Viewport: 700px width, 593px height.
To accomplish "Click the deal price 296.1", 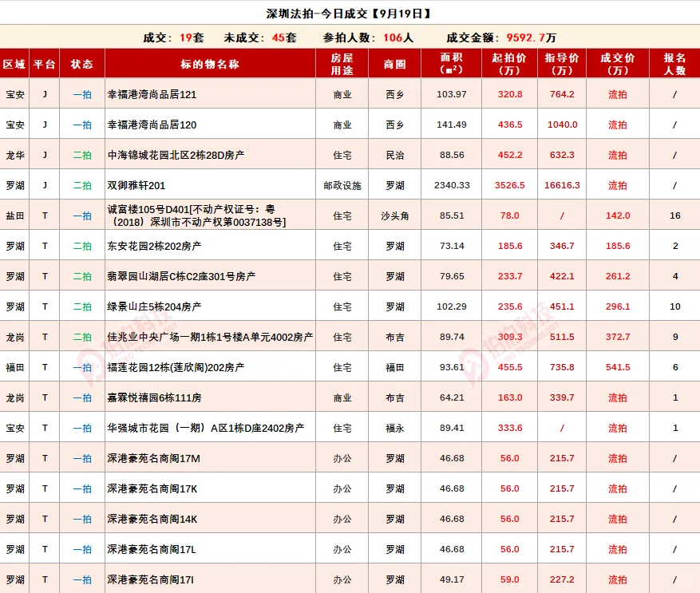I will pyautogui.click(x=618, y=306).
